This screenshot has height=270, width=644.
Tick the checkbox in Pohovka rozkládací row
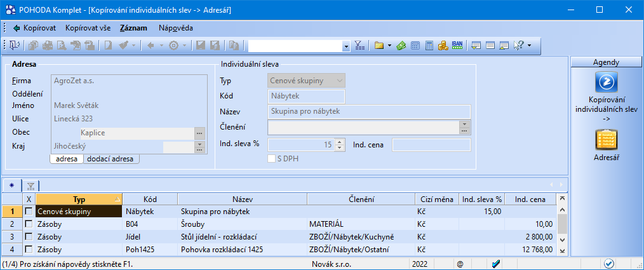29,249
